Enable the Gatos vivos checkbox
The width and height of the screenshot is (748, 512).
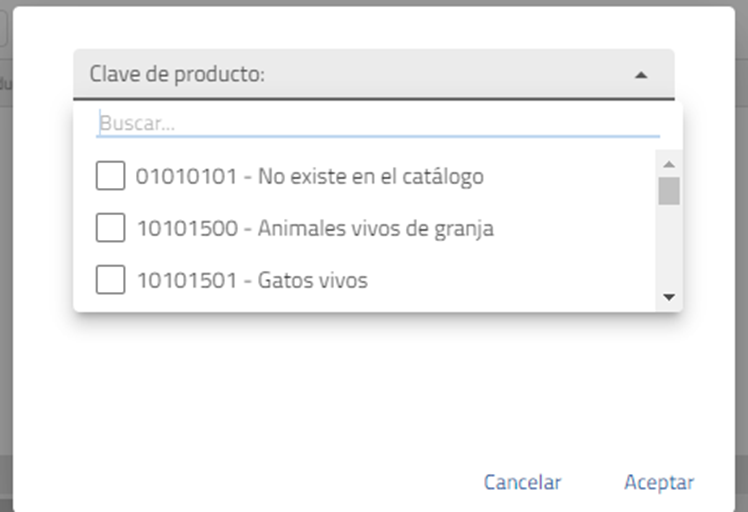coord(110,281)
